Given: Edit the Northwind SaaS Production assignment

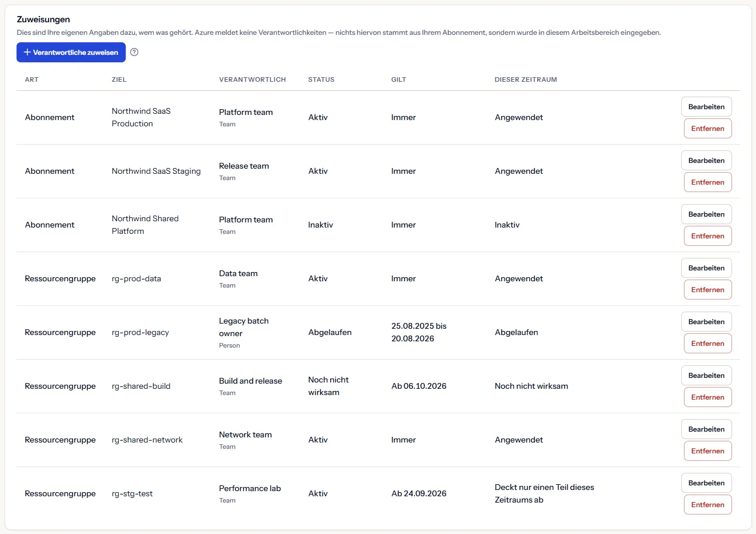Looking at the screenshot, I should [706, 107].
